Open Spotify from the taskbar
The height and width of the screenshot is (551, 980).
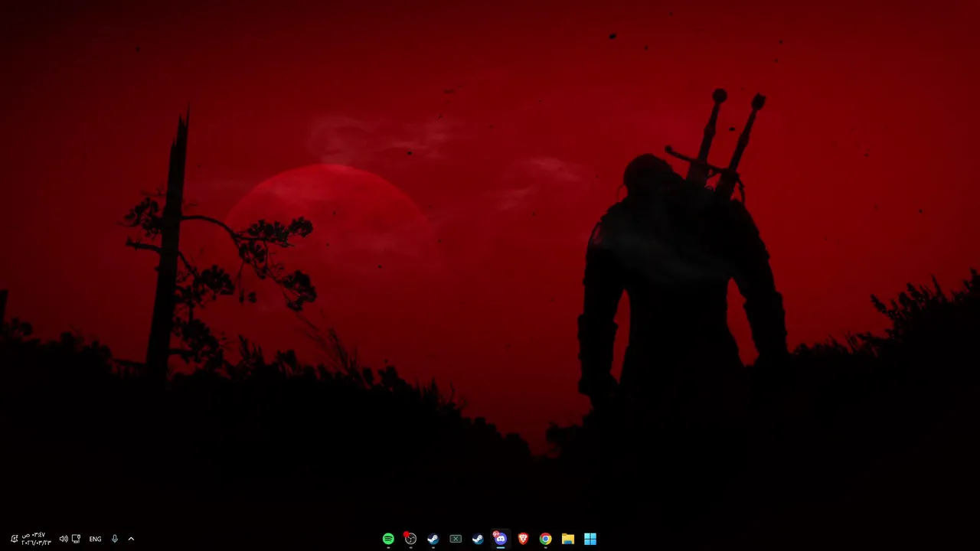(388, 539)
